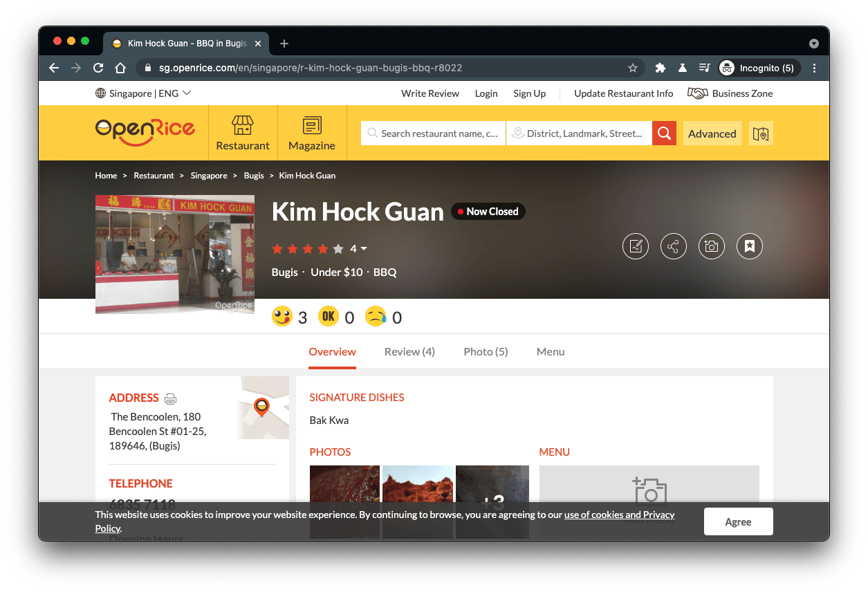Open the flask extension icon in the toolbar
The image size is (868, 592).
(x=682, y=68)
